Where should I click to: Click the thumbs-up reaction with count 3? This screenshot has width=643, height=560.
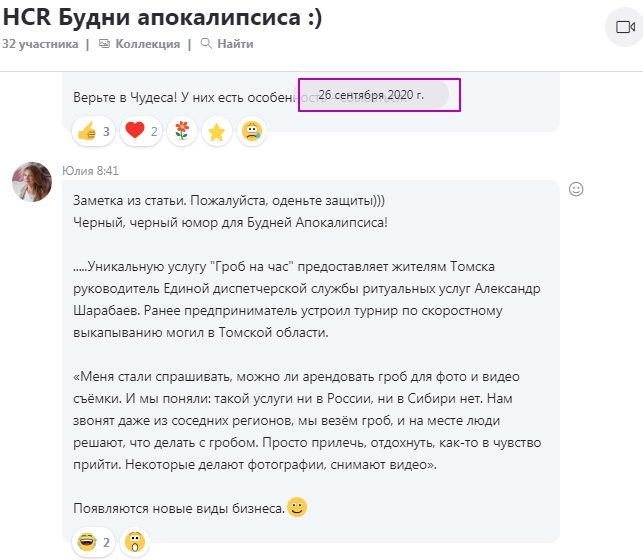(93, 131)
